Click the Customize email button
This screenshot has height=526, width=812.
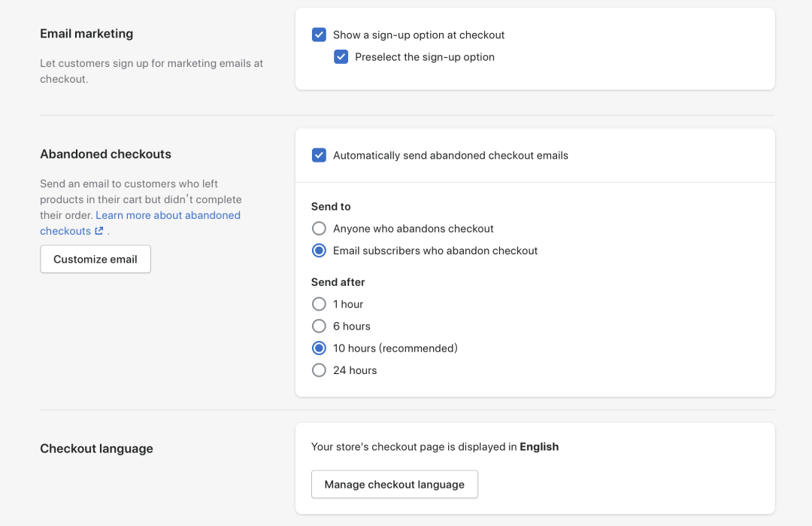pyautogui.click(x=95, y=260)
